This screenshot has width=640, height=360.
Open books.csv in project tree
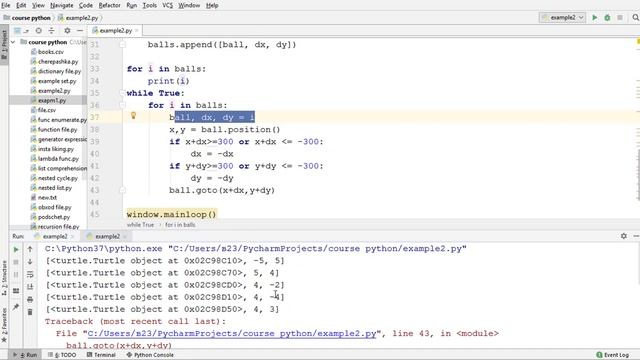[x=51, y=52]
